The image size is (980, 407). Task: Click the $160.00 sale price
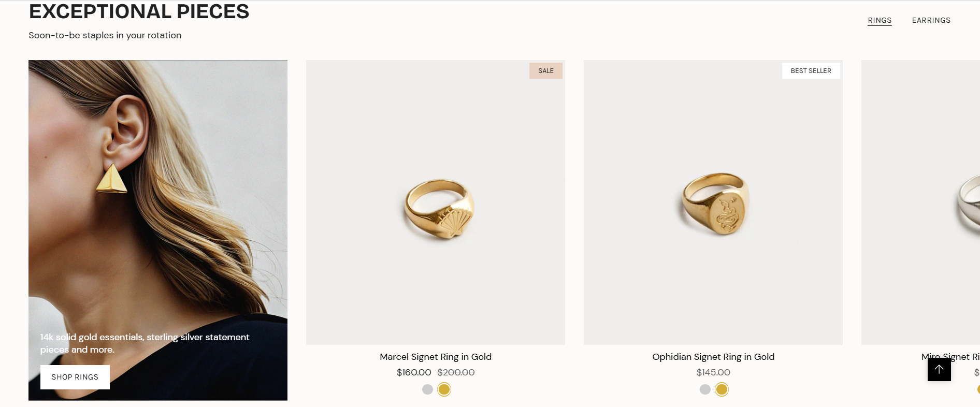pos(413,372)
